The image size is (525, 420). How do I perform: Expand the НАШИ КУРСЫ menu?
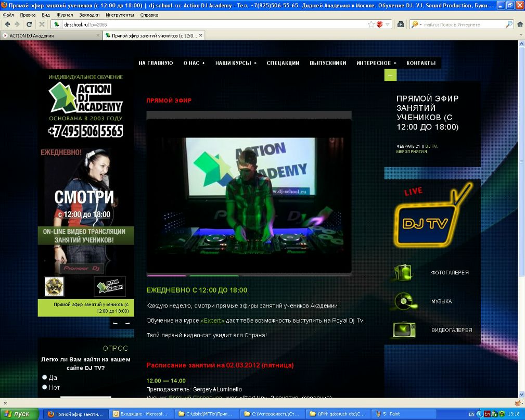click(x=236, y=63)
